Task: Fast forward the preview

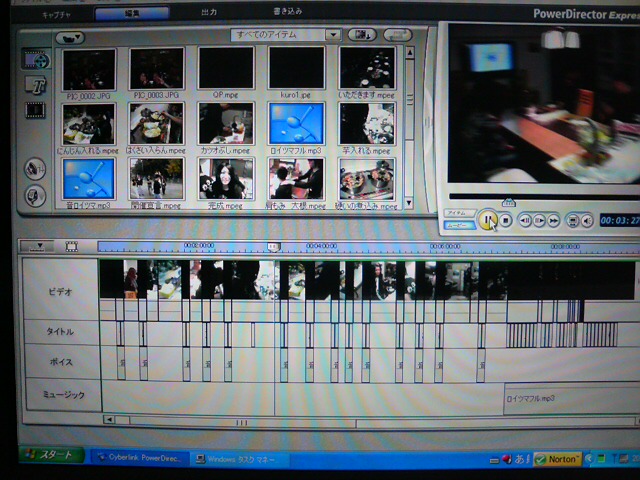Action: [x=553, y=221]
